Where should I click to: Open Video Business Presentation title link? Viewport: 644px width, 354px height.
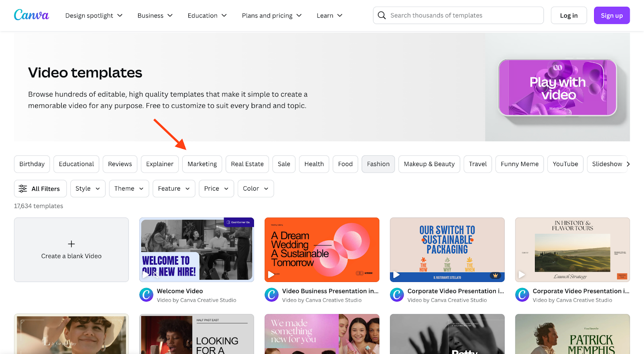(x=330, y=291)
